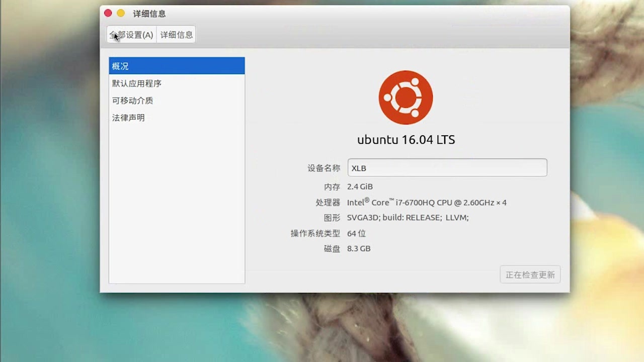Screen dimensions: 644x362
Task: Minimize the window with yellow button
Action: [x=121, y=13]
